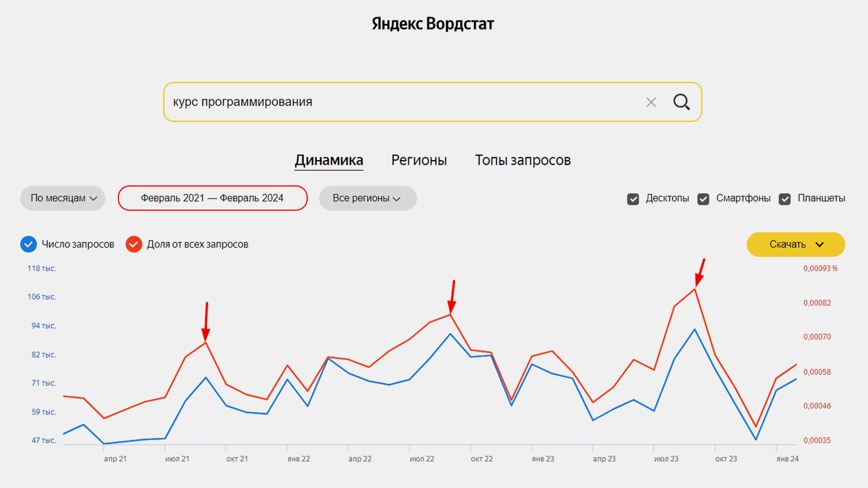Click the '0,00070' right axis value

pyautogui.click(x=817, y=337)
